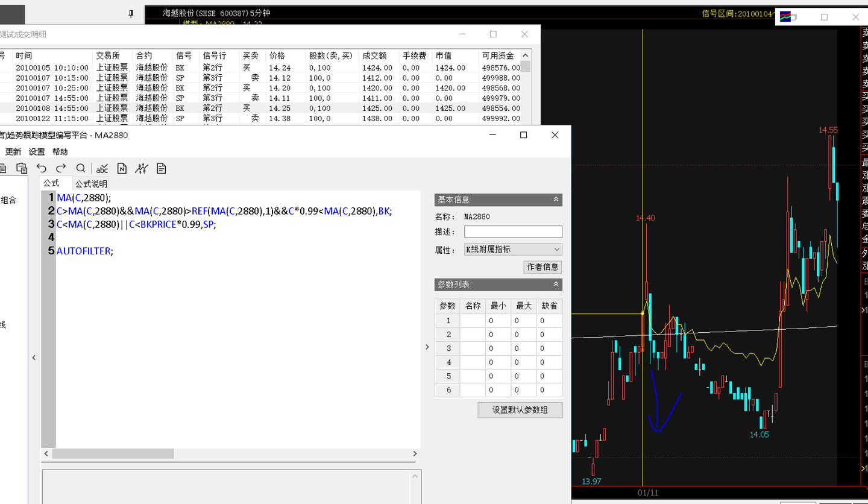
Task: Click the 海越股份(SHSE 600387)5分钟 chart title
Action: (216, 13)
